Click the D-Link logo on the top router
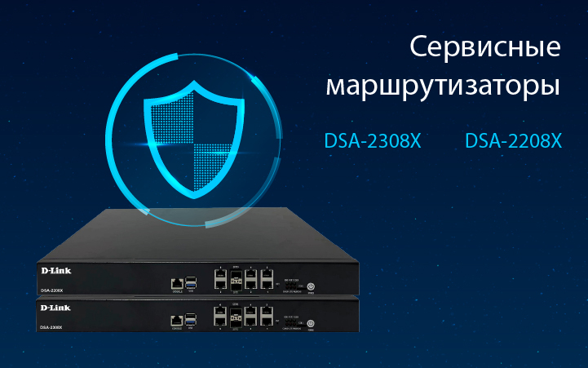588x368 pixels. click(x=56, y=270)
